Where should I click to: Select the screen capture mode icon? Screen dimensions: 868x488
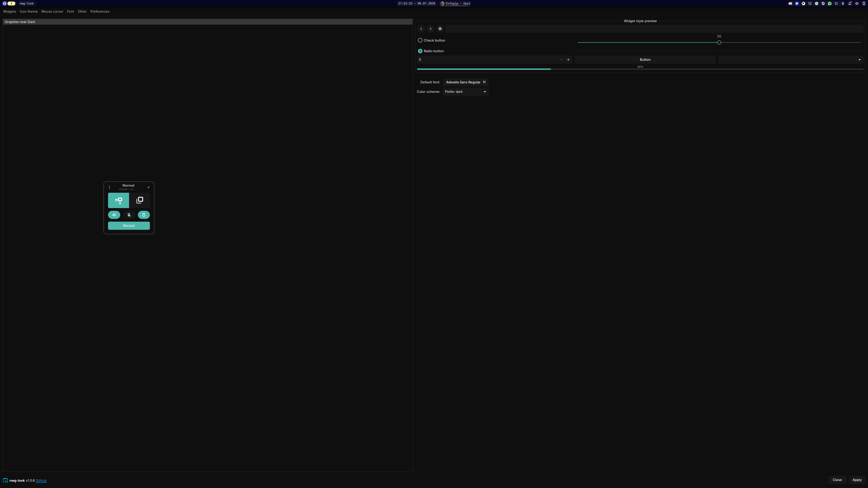(118, 200)
